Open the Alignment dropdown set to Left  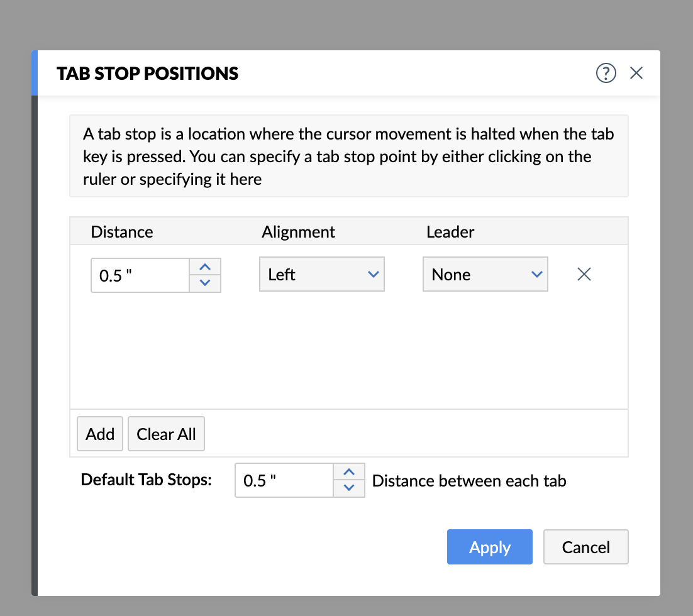[321, 275]
